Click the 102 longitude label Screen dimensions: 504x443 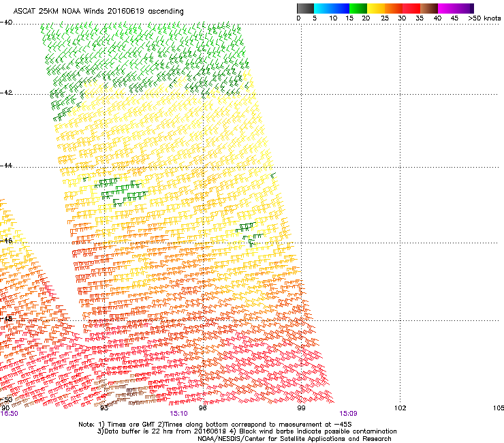pos(400,408)
